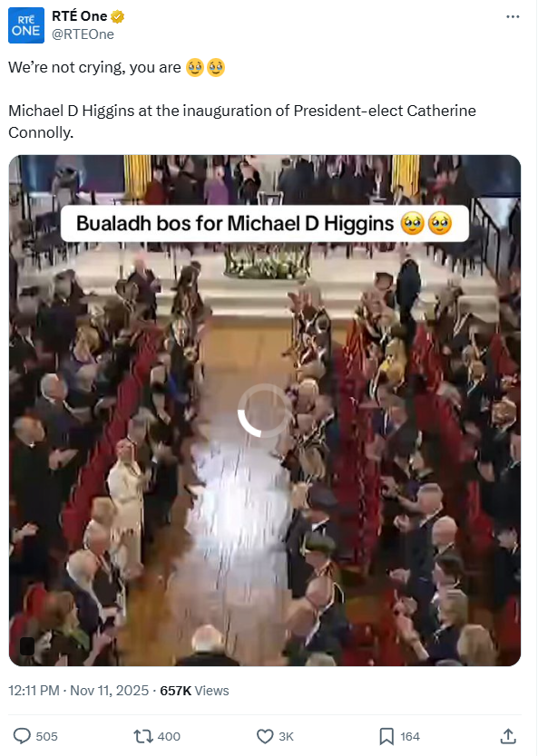Image resolution: width=538 pixels, height=756 pixels.
Task: Bookmark the post with the bookmark icon
Action: (x=386, y=736)
